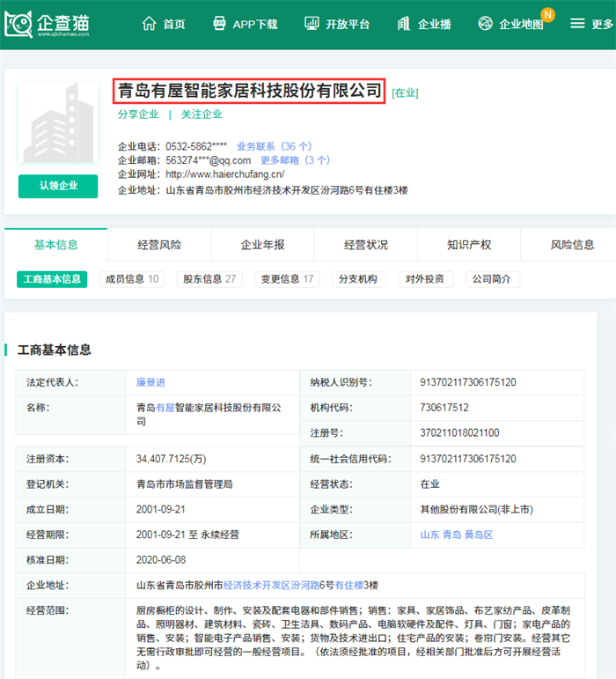Select the 成员信息 10 sub-tab
This screenshot has width=616, height=679.
point(132,279)
